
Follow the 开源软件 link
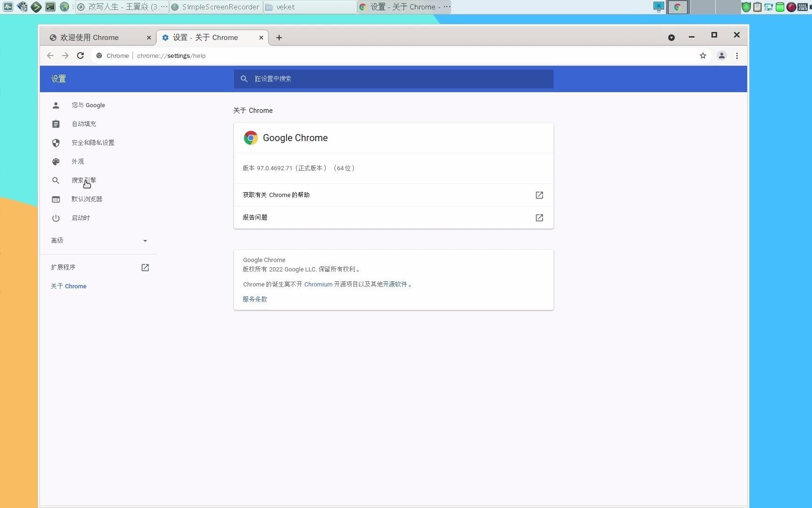click(x=395, y=284)
